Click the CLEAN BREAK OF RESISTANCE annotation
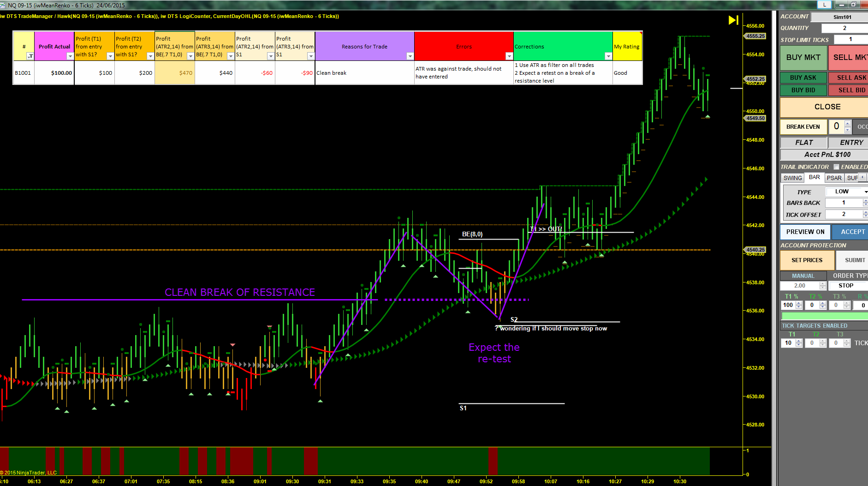 pyautogui.click(x=240, y=293)
